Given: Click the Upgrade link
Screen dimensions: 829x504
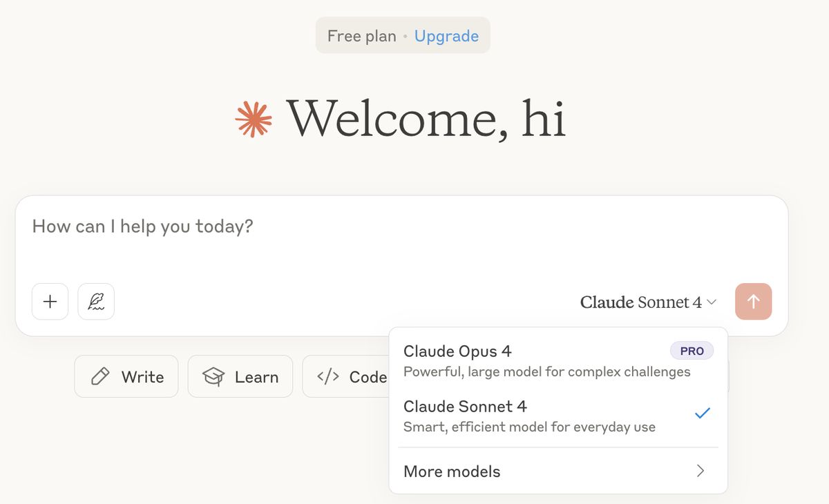Looking at the screenshot, I should (446, 36).
